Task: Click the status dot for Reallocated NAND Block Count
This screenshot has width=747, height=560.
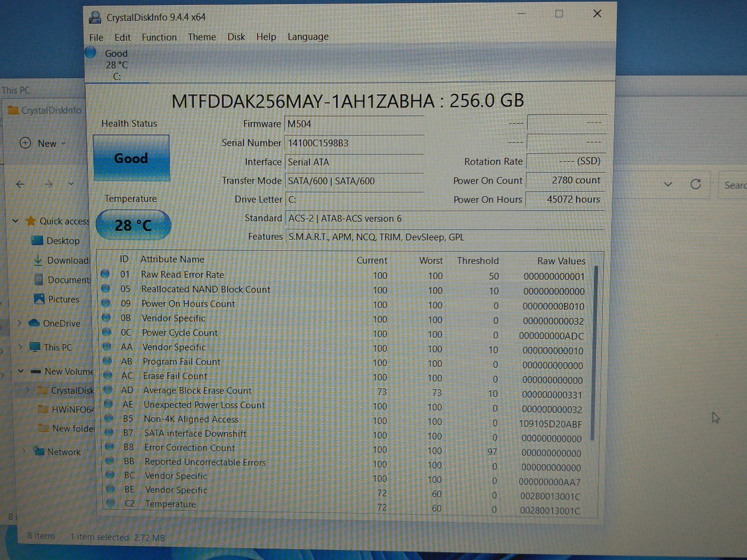Action: [x=106, y=288]
